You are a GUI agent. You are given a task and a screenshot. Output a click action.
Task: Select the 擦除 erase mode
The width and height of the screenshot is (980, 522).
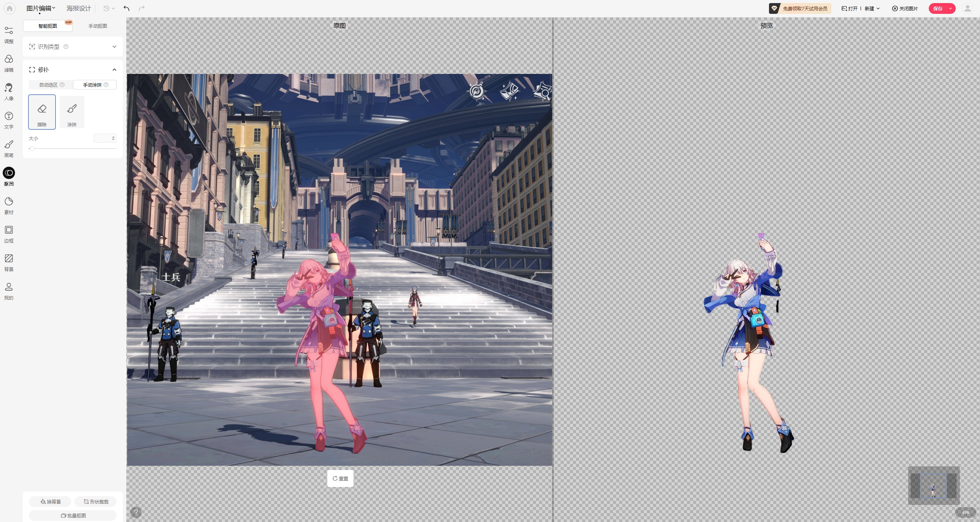tap(42, 112)
